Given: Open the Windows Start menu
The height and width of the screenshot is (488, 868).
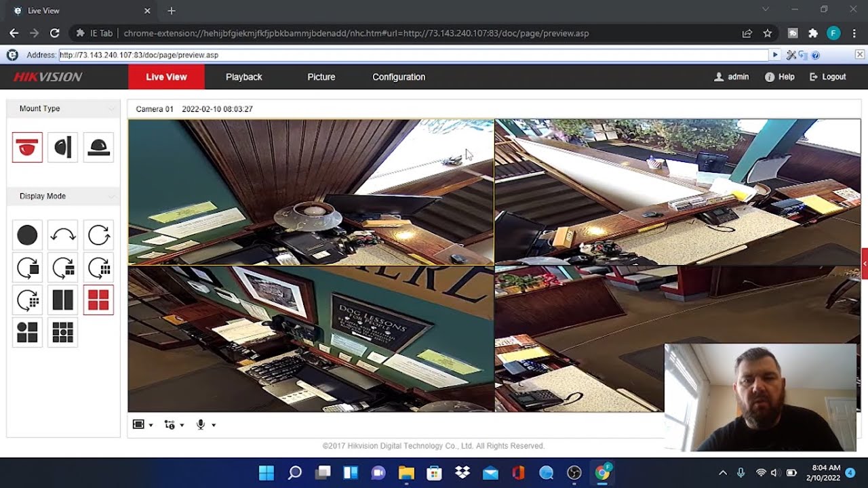Looking at the screenshot, I should click(267, 473).
